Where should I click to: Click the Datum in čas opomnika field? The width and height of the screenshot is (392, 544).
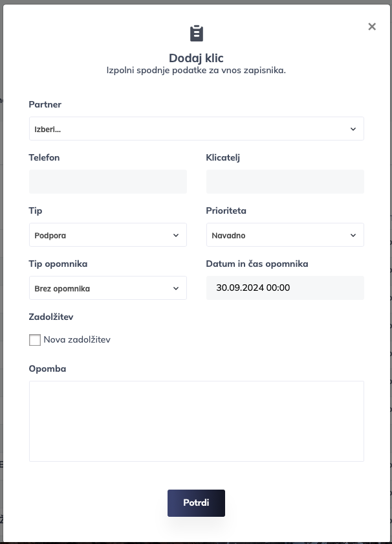click(x=285, y=288)
